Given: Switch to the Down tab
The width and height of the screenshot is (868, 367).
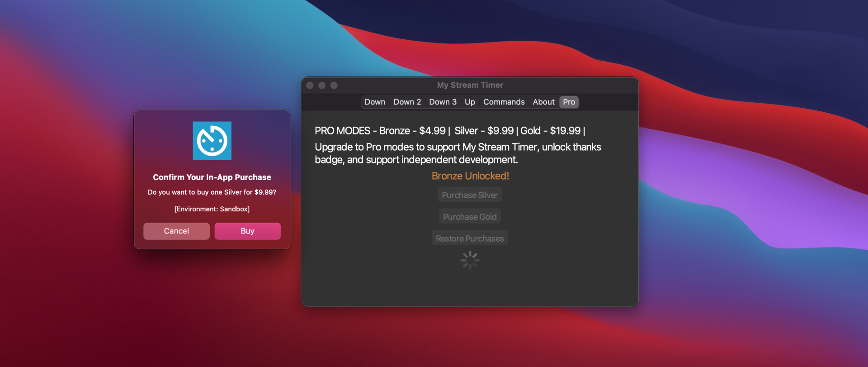Looking at the screenshot, I should click(375, 102).
